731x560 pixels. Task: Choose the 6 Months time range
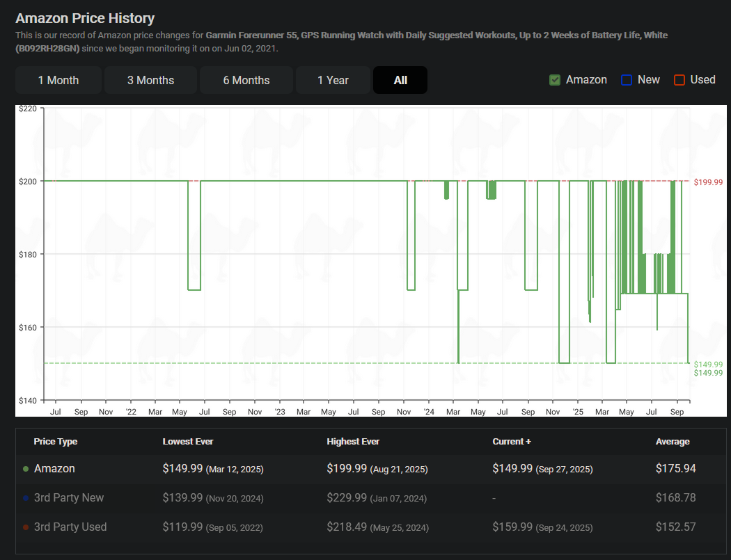[x=246, y=80]
